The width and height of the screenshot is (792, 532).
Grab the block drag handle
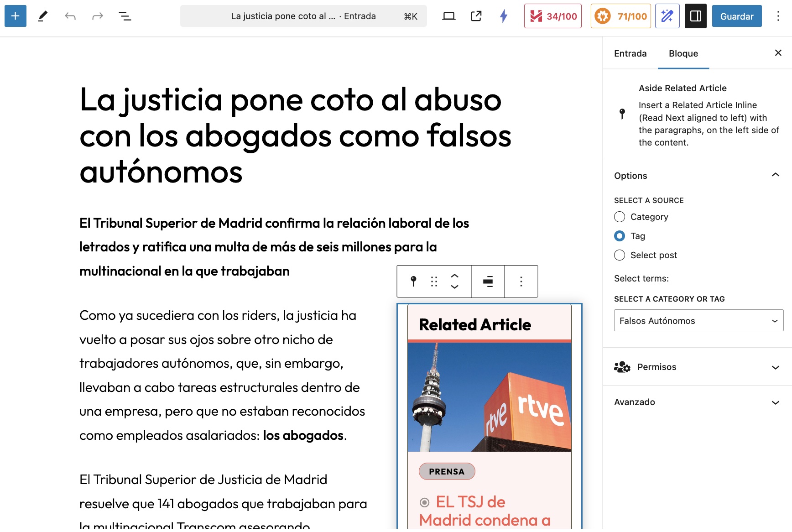434,281
